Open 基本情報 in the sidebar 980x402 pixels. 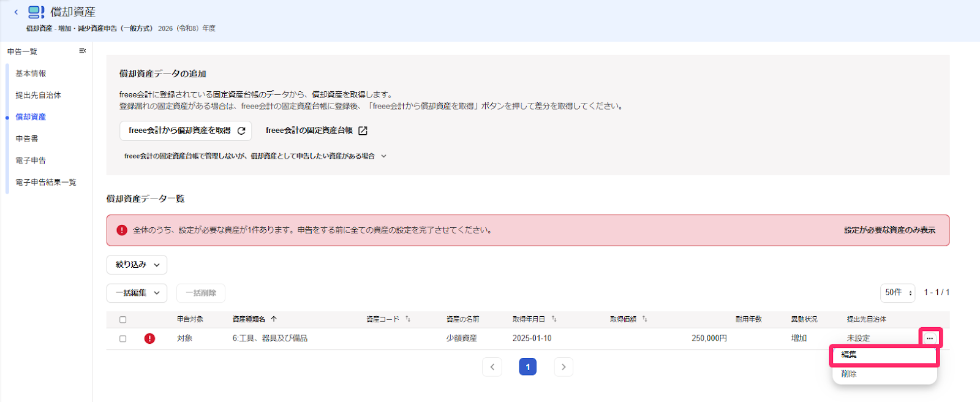click(31, 74)
